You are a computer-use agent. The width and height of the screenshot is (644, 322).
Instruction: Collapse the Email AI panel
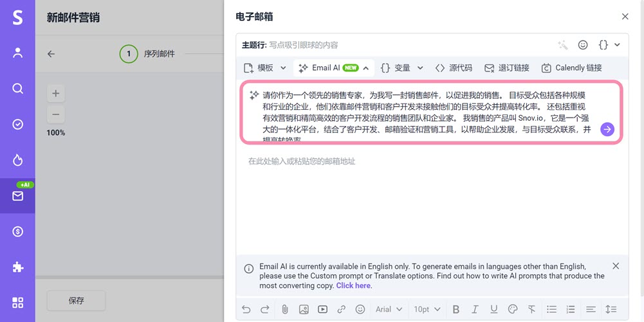click(x=333, y=68)
